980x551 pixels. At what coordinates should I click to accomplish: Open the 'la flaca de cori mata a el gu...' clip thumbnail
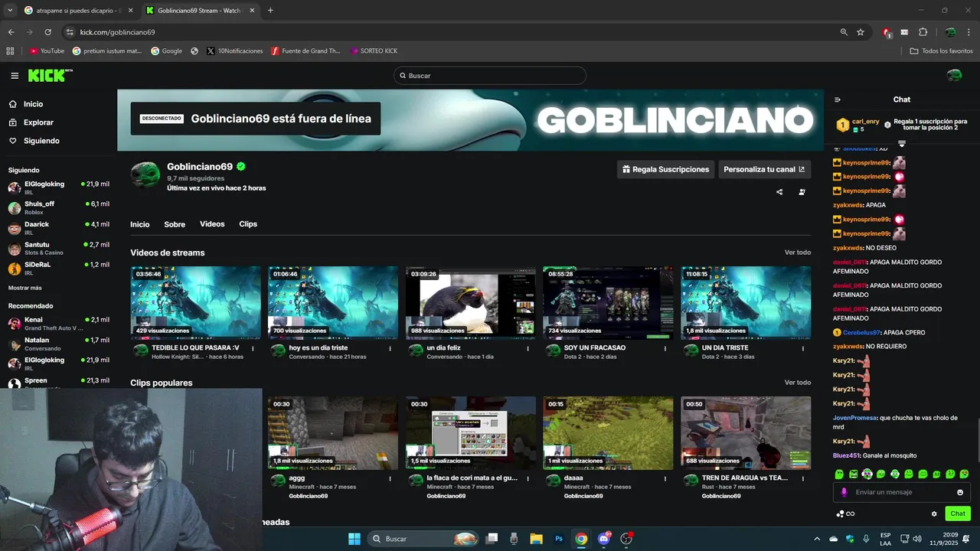470,432
